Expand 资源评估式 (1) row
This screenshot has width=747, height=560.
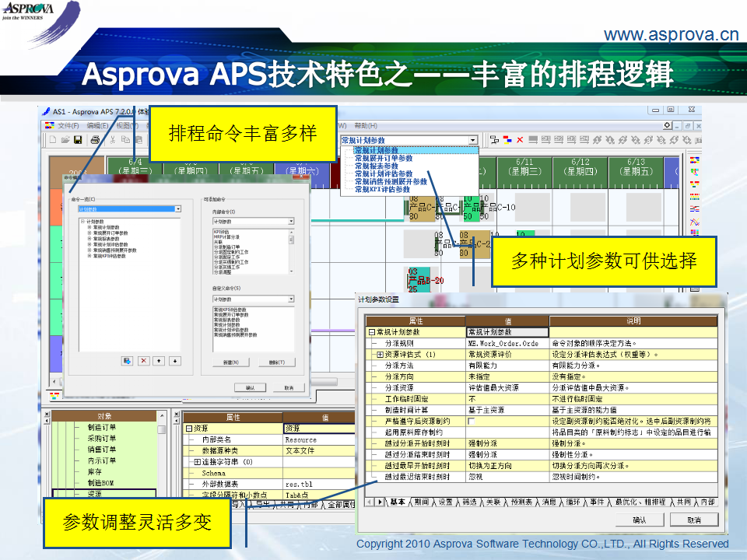[x=380, y=355]
